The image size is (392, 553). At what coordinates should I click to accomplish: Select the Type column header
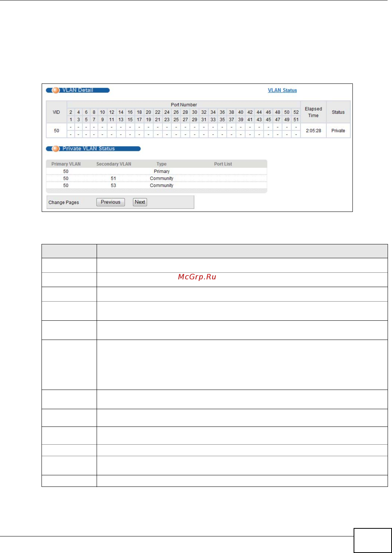click(x=162, y=164)
